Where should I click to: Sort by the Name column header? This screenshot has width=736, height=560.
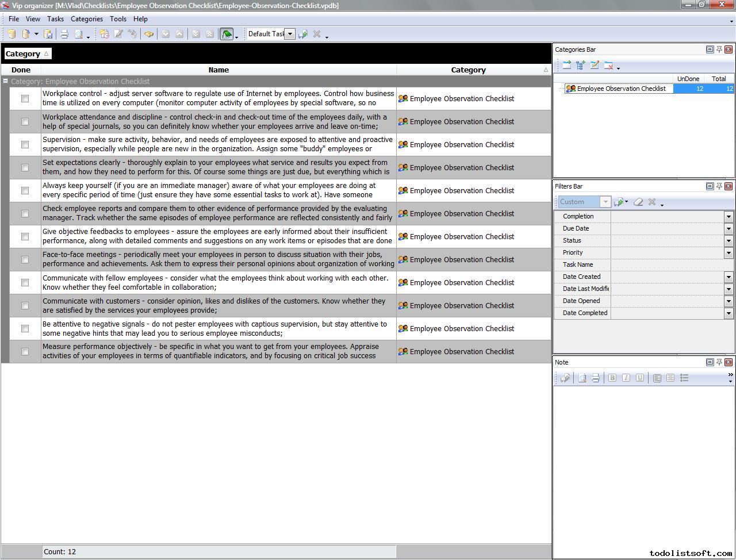click(x=218, y=70)
